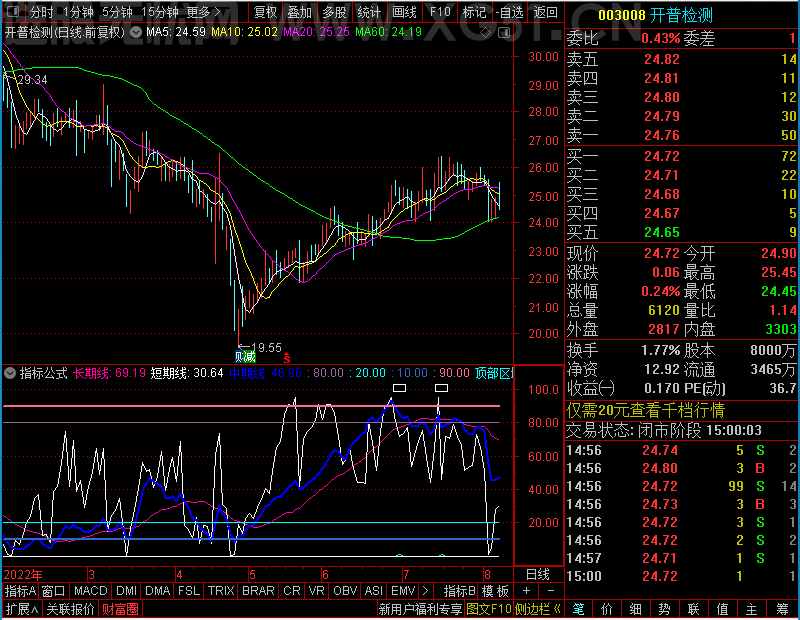Switch indicator to FSL
The height and width of the screenshot is (620, 800).
[x=189, y=591]
